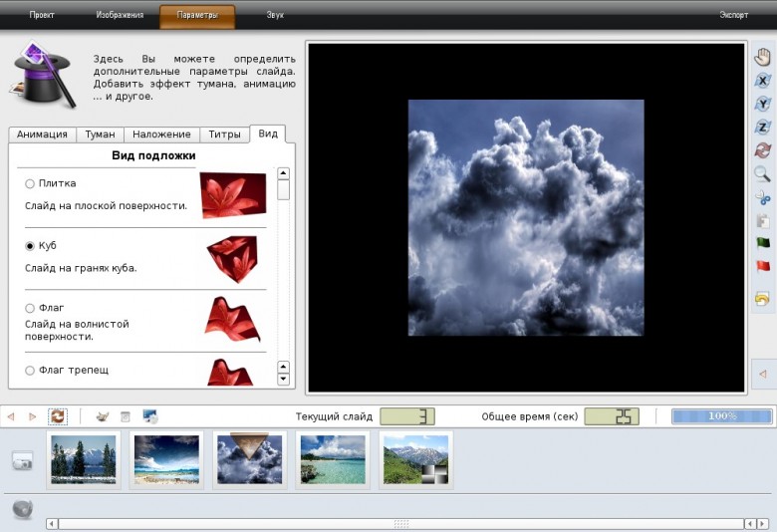Click the text 'Слайд на гранях куба.'
This screenshot has width=777, height=532.
pyautogui.click(x=81, y=268)
